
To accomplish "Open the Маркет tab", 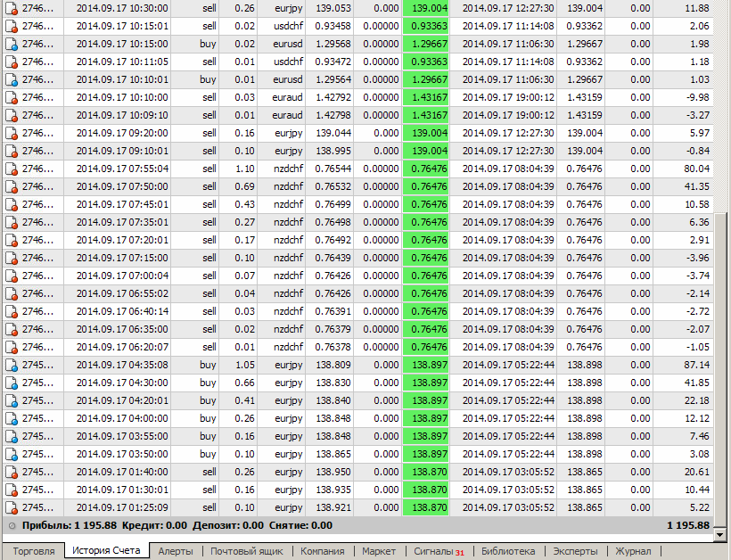I will [379, 551].
